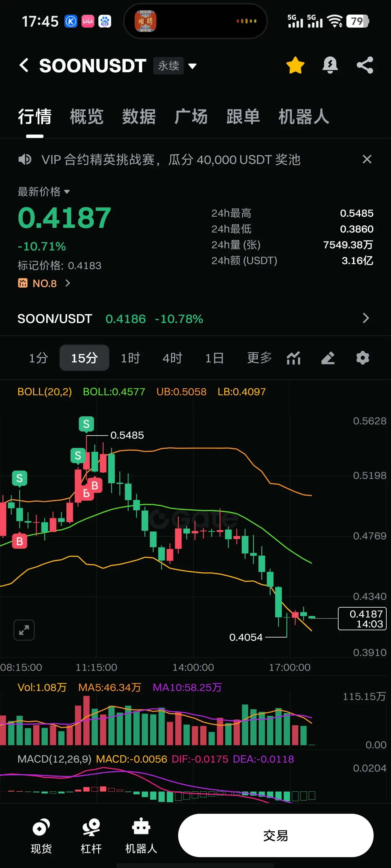Select the 4时 timeframe
The image size is (391, 868).
tap(172, 358)
